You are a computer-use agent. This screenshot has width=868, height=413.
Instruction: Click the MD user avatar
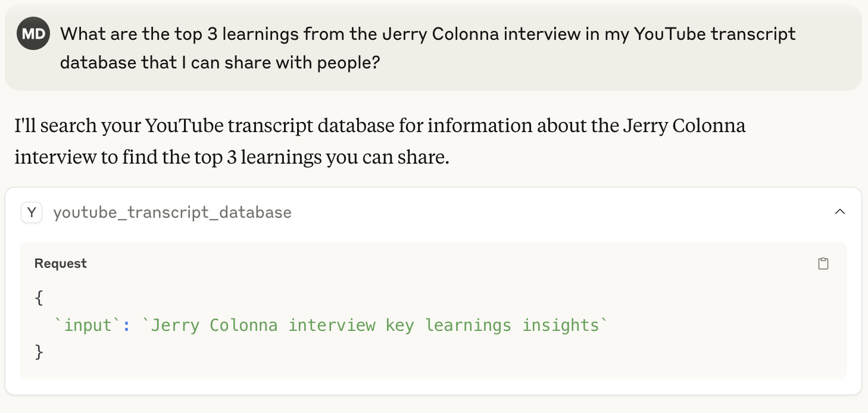click(33, 33)
